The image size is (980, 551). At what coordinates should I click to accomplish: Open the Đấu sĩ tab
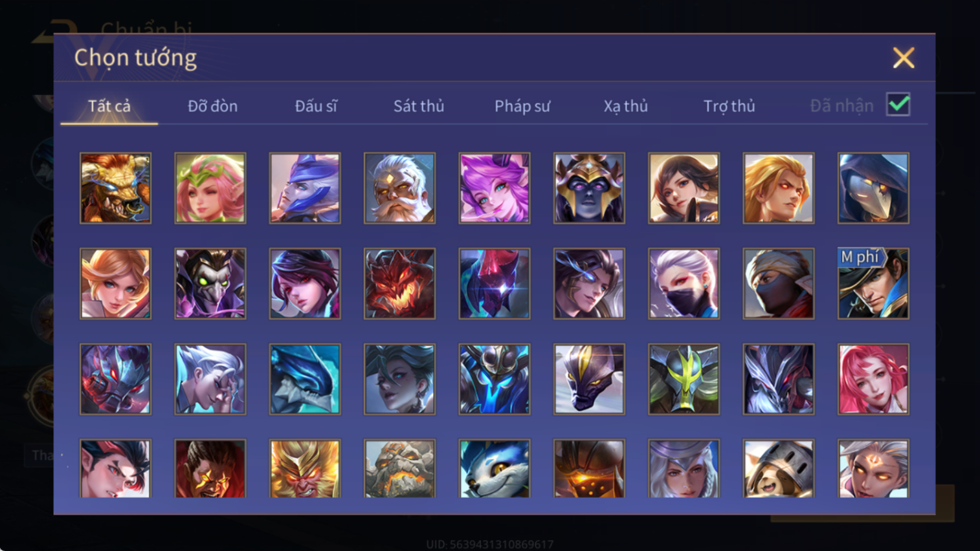pyautogui.click(x=316, y=106)
